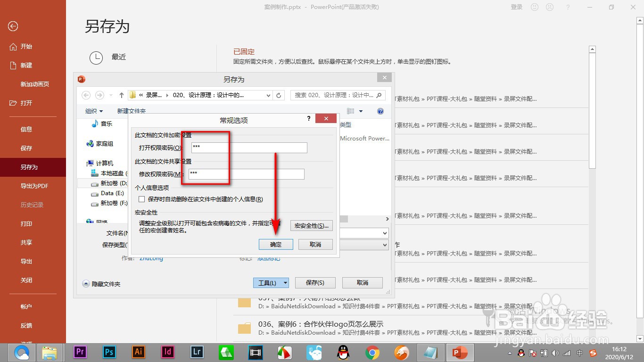
Task: Open Photoshop from the taskbar
Action: (x=109, y=352)
